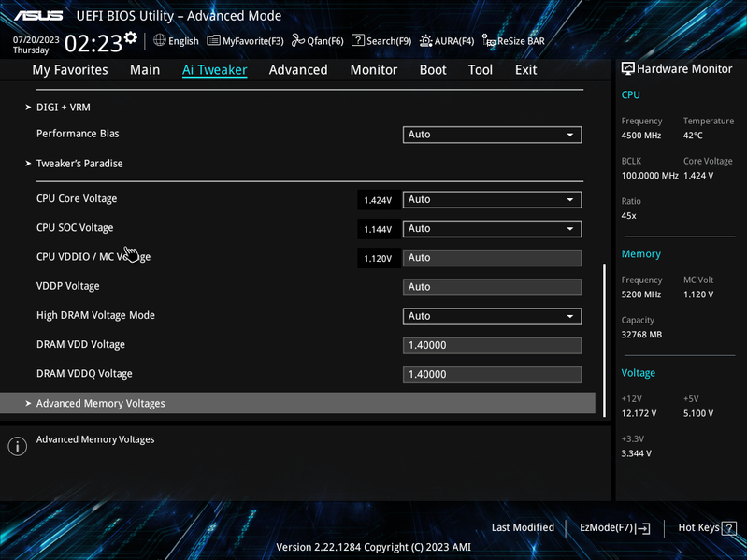
Task: Switch to the Advanced tab
Action: (x=298, y=70)
